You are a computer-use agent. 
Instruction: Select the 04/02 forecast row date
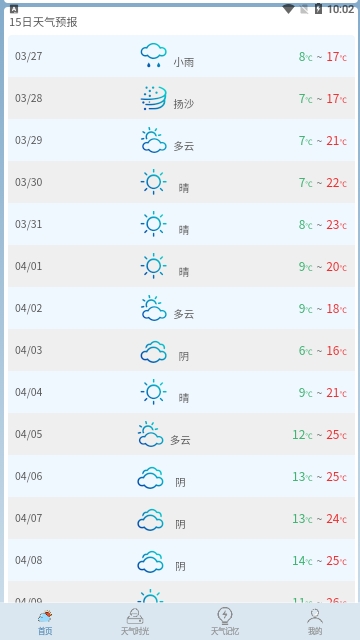coord(29,308)
